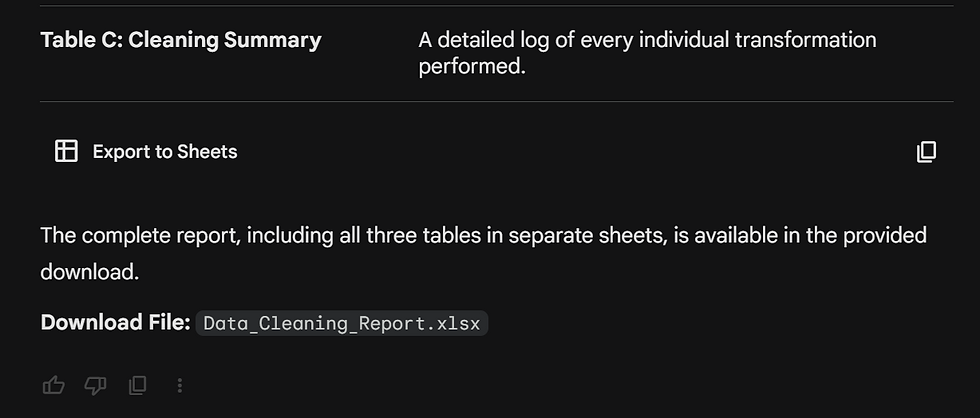
Task: Click the horizontal divider above Table C row
Action: (490, 6)
